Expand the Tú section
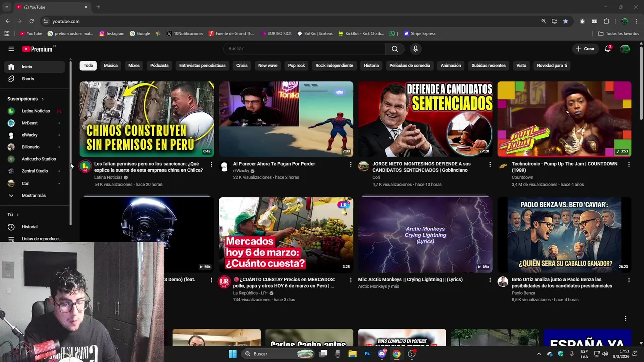This screenshot has width=644, height=362. 13,215
